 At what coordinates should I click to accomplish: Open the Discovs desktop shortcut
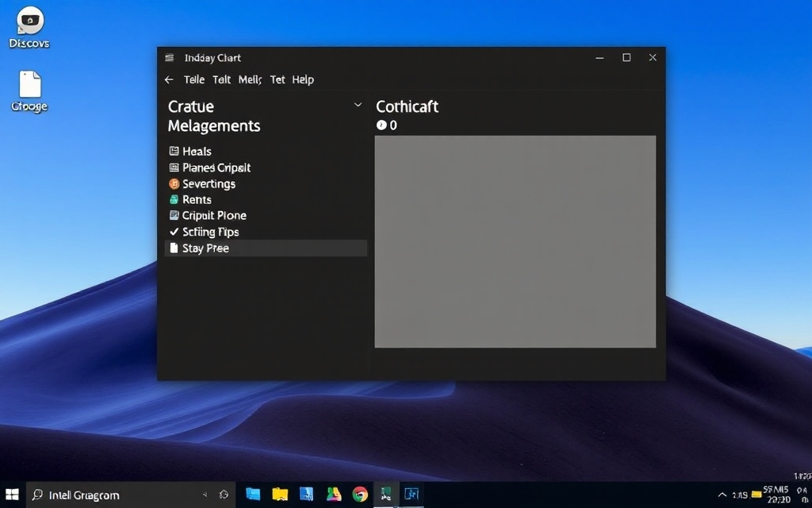tap(29, 29)
